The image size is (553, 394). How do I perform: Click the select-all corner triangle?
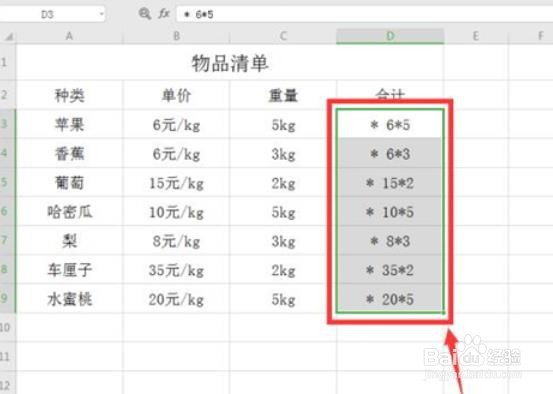[x=8, y=36]
